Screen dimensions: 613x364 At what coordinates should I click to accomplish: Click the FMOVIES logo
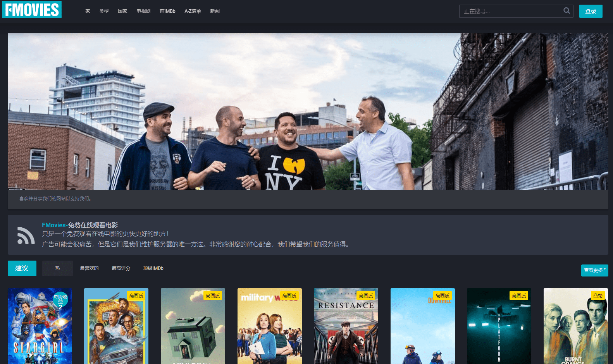(32, 9)
